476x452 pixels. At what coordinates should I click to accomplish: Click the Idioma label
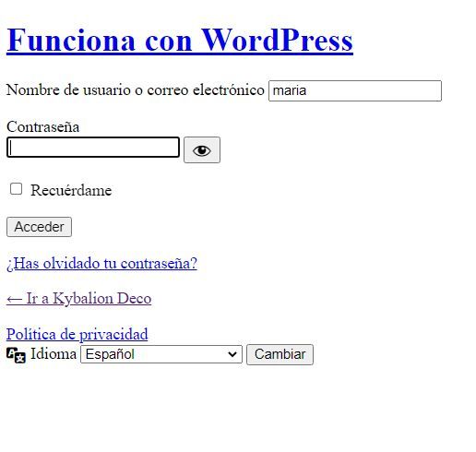pyautogui.click(x=54, y=354)
